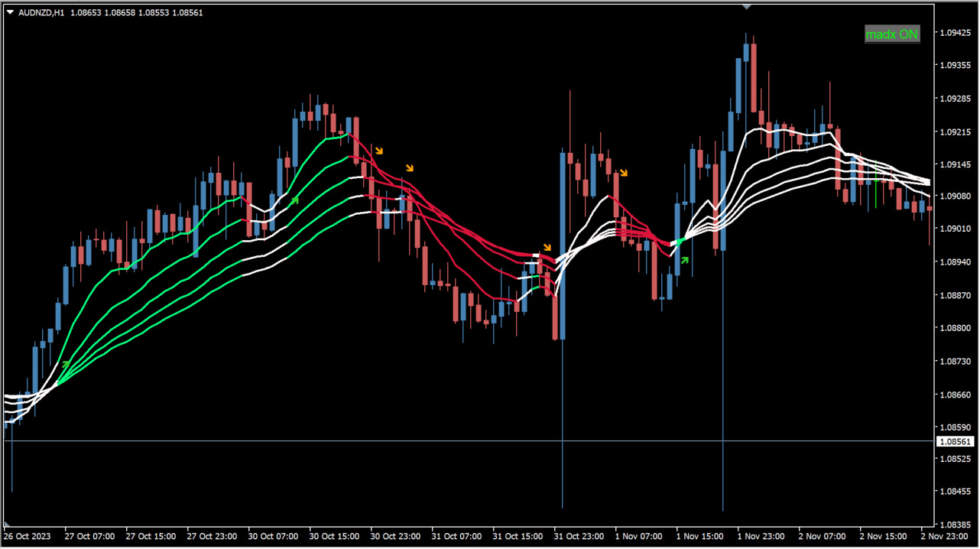Click the 26 Oct 2023 date label
This screenshot has height=549, width=980.
tap(28, 537)
